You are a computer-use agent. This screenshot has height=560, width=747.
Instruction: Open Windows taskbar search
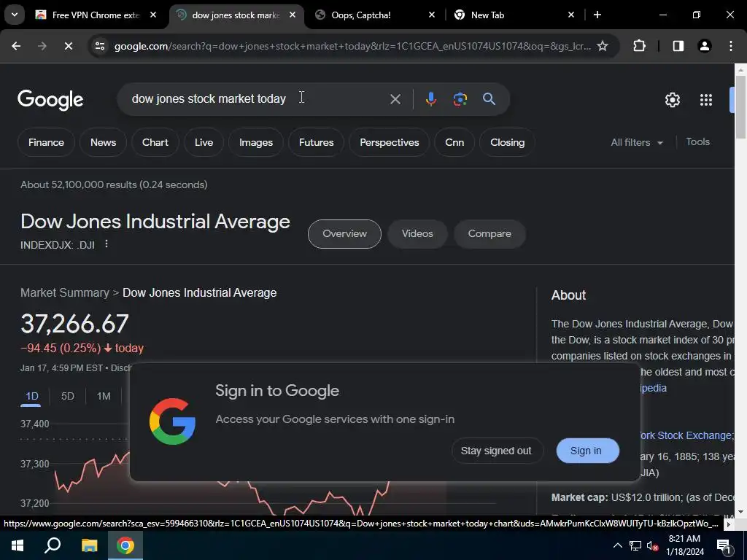(53, 545)
